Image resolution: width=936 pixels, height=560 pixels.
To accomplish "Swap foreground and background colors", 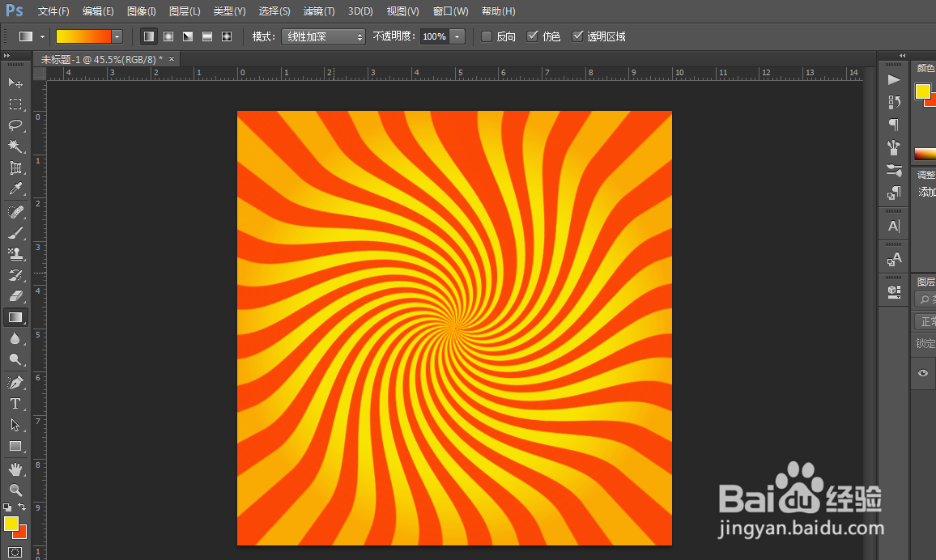I will tap(22, 507).
